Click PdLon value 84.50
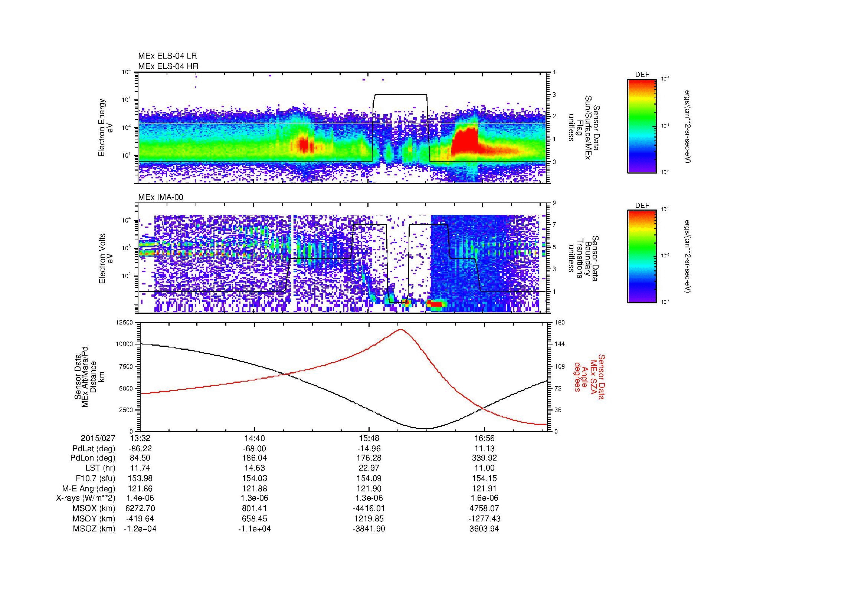This screenshot has height=613, width=868. pyautogui.click(x=140, y=458)
